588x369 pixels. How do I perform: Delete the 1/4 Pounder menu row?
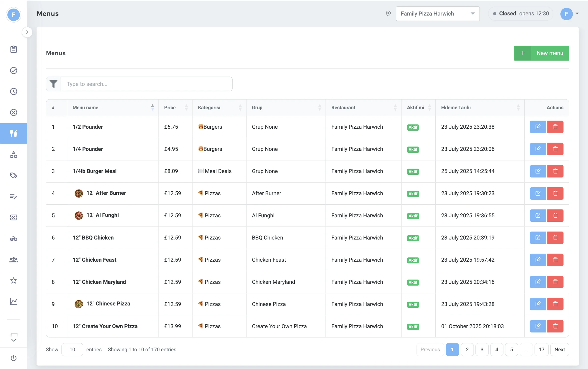click(x=555, y=149)
